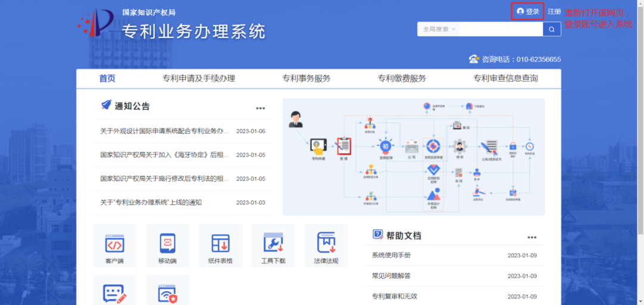Click the 实用新型初审 diamond icon

(x=434, y=170)
